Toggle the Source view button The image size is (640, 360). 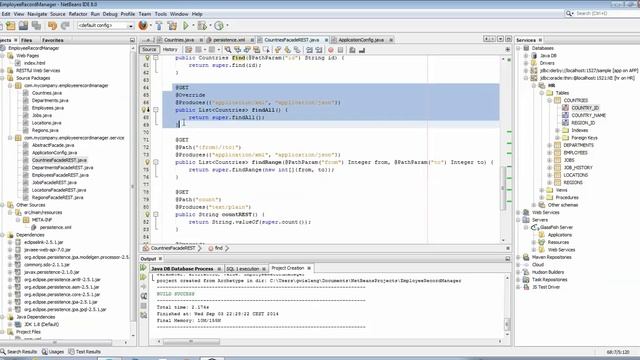(149, 50)
